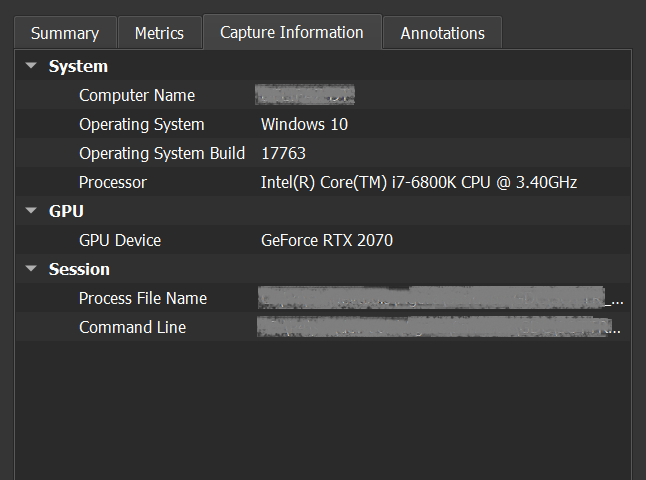The image size is (646, 480).
Task: Click the Intel Core i7-6800K value
Action: (x=418, y=183)
